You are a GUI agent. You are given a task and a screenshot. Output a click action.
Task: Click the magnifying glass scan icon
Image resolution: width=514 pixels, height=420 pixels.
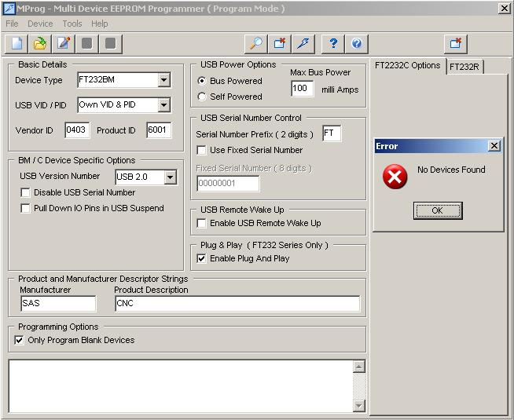point(255,43)
